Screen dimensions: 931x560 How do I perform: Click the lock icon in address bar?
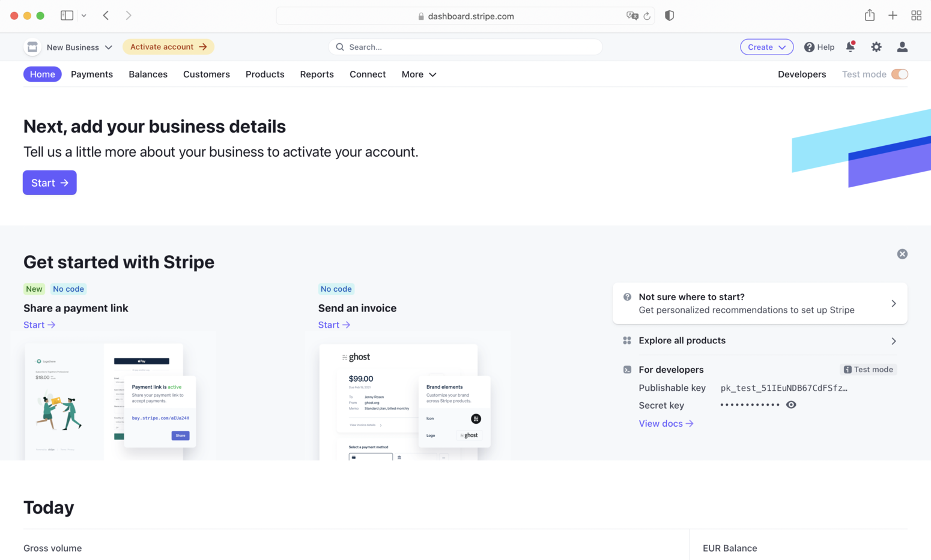(x=421, y=16)
